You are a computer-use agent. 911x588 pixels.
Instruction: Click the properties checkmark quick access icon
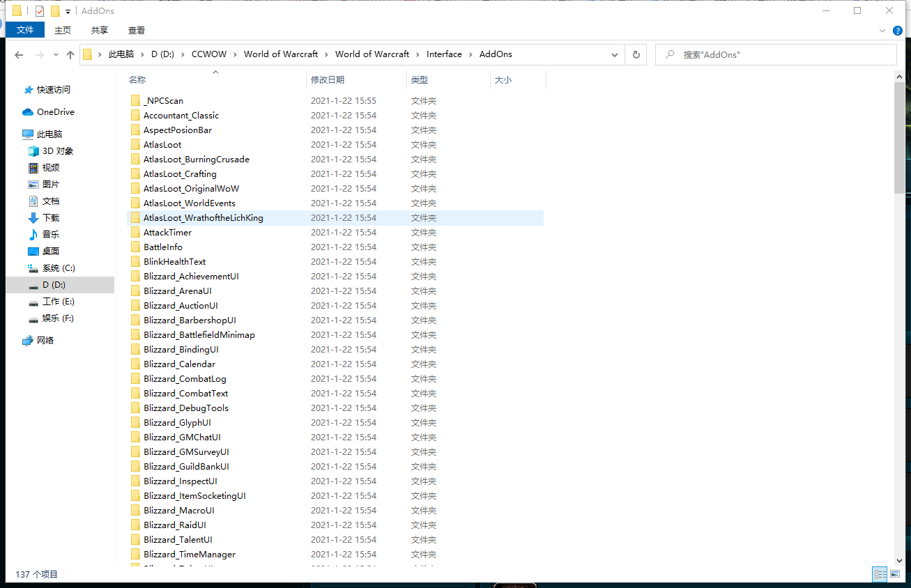tap(40, 11)
